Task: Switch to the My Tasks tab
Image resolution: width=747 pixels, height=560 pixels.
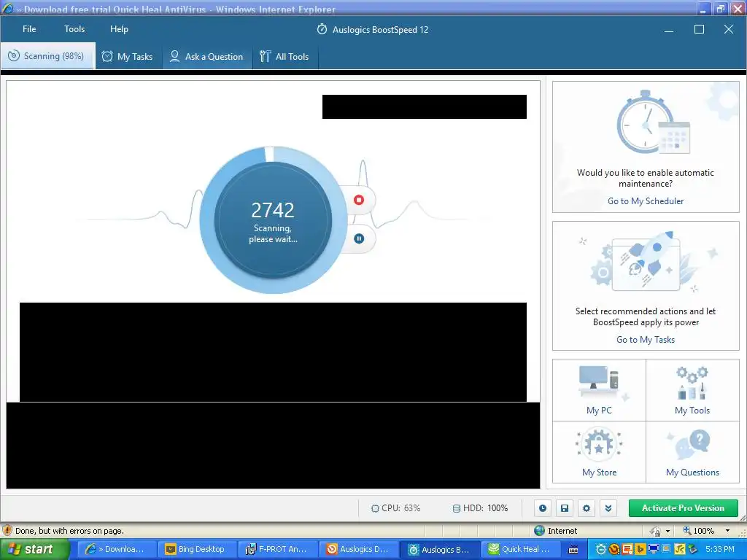Action: 128,57
